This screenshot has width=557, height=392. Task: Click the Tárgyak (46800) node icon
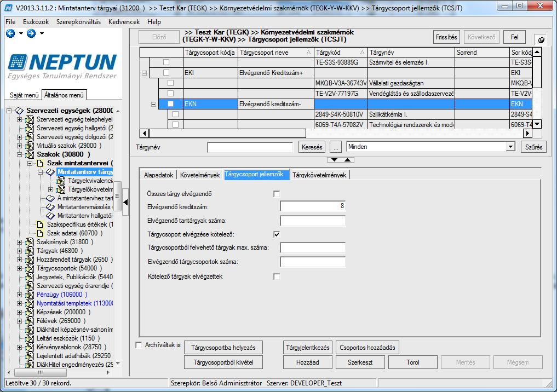pyautogui.click(x=30, y=251)
